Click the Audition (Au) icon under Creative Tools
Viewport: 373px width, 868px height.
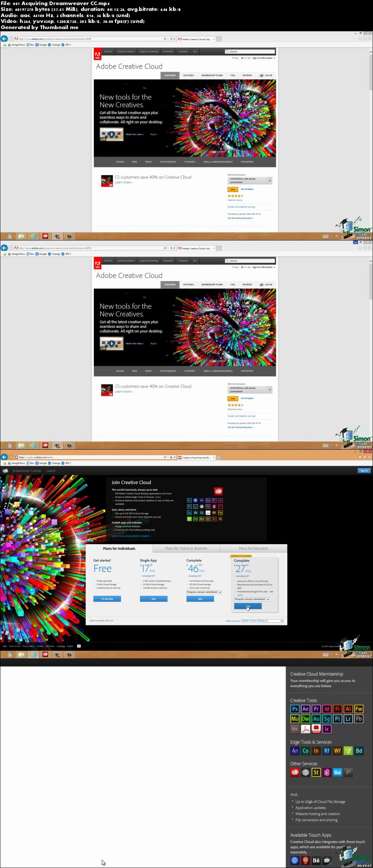[x=316, y=719]
